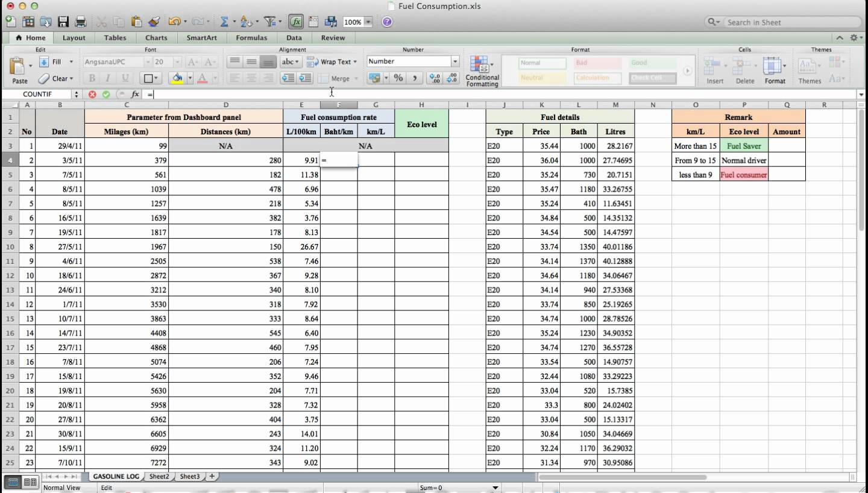The image size is (868, 493).
Task: Expand the formula bar with arrow
Action: pyautogui.click(x=860, y=95)
